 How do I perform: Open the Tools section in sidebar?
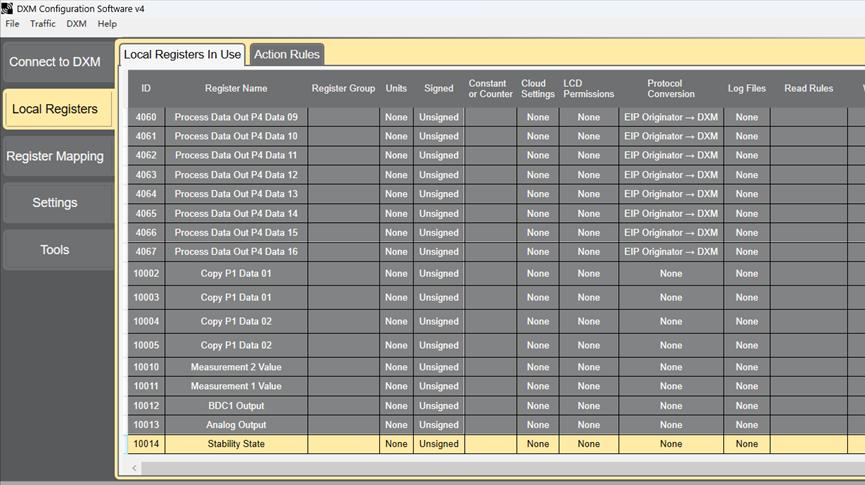click(x=55, y=250)
